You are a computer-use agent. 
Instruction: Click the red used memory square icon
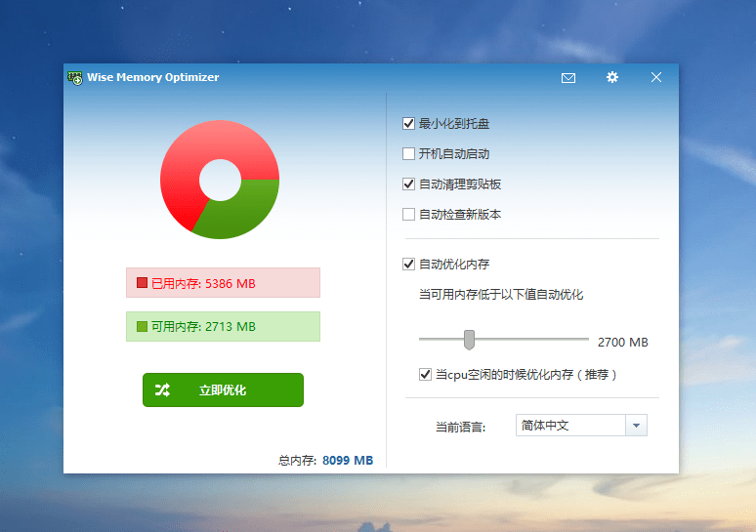coord(142,283)
